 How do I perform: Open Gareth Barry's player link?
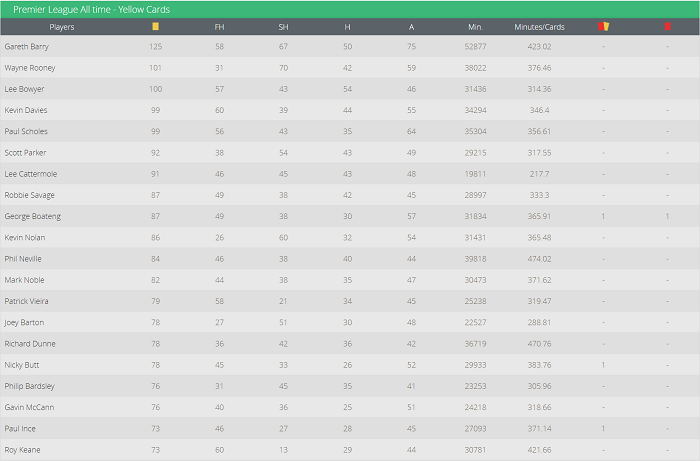pos(26,47)
